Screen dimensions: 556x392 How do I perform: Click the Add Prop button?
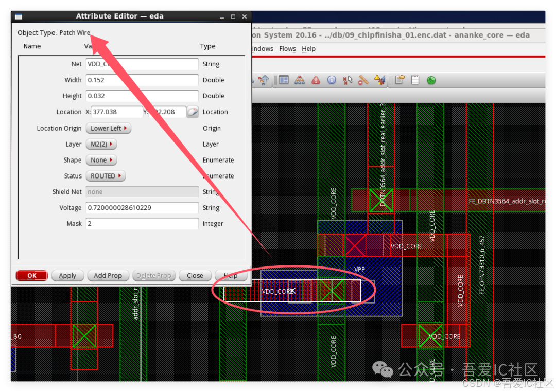[x=108, y=276]
